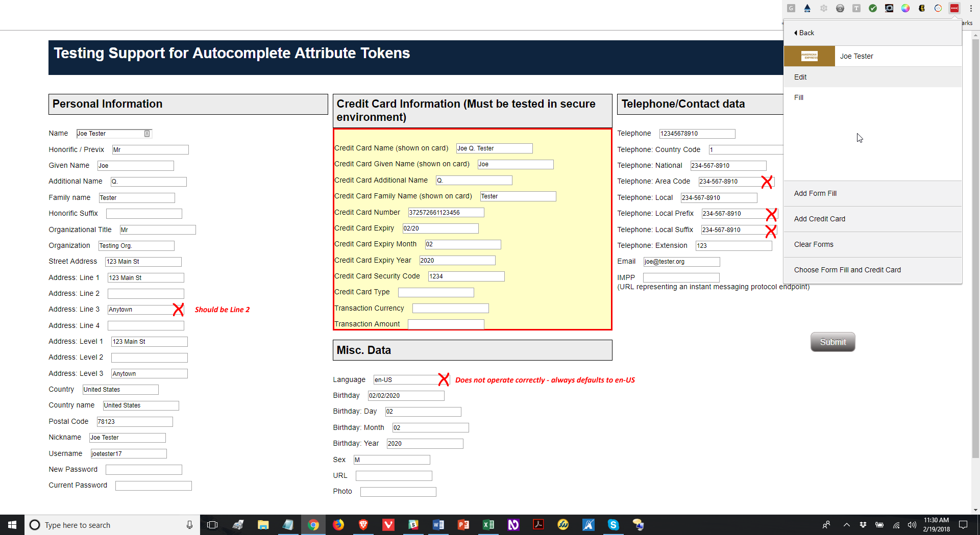Select Edit in the LastPass menu
This screenshot has height=535, width=980.
800,77
